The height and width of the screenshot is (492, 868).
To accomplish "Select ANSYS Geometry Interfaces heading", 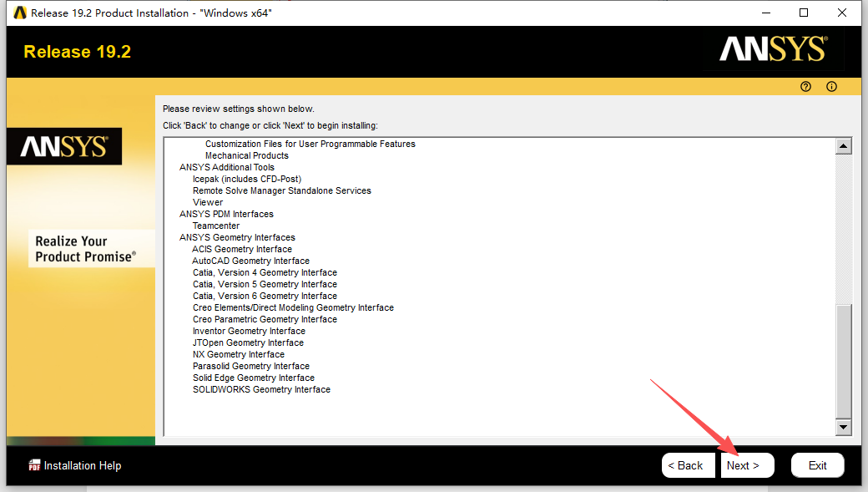I will 236,237.
